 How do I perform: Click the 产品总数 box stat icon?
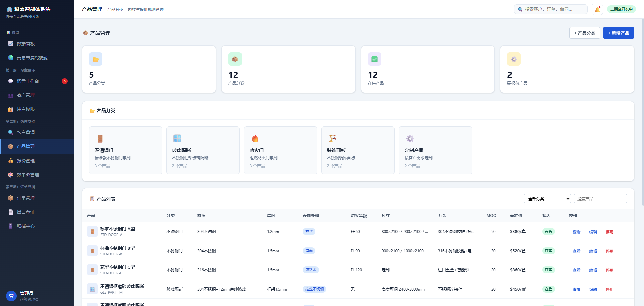(x=235, y=59)
